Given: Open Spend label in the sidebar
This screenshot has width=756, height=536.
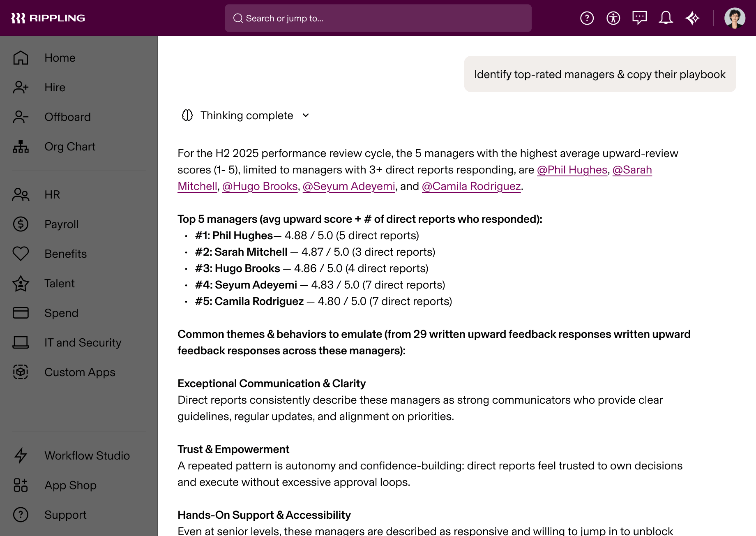Looking at the screenshot, I should pyautogui.click(x=61, y=313).
